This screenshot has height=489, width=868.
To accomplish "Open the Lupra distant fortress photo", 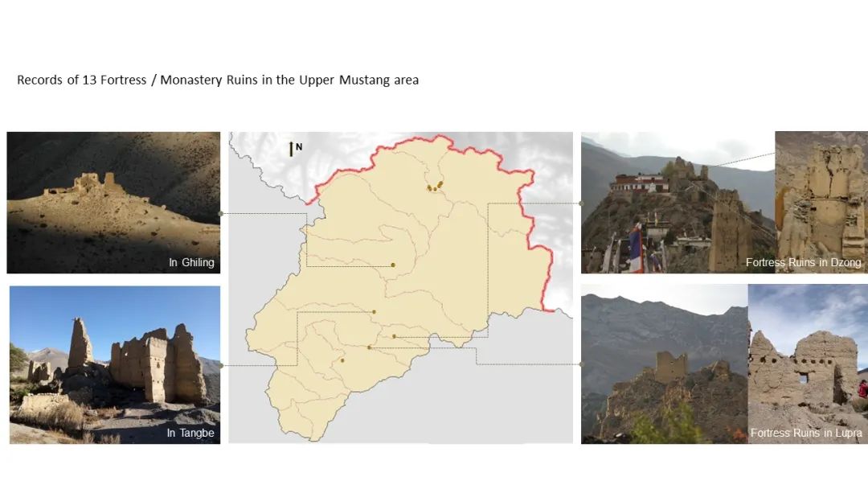I will (x=665, y=364).
